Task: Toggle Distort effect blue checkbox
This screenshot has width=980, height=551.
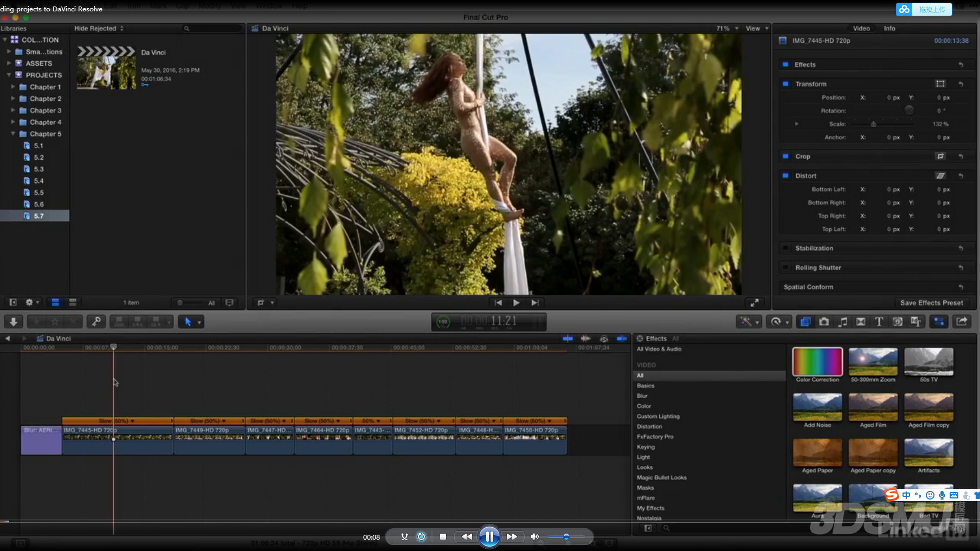Action: pos(785,176)
